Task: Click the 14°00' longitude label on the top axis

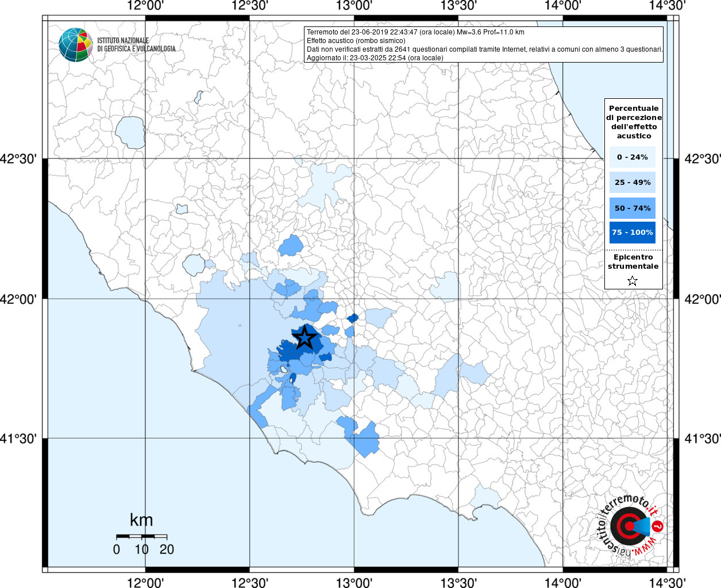Action: point(562,6)
